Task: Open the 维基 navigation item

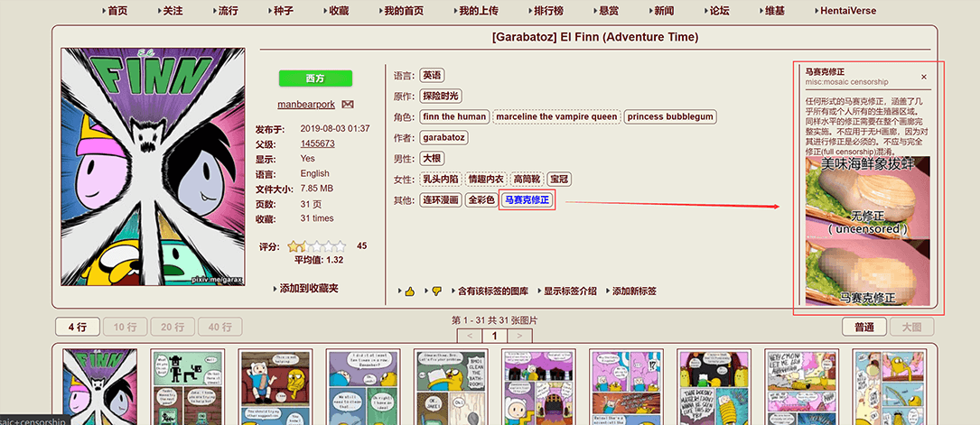Action: click(774, 11)
